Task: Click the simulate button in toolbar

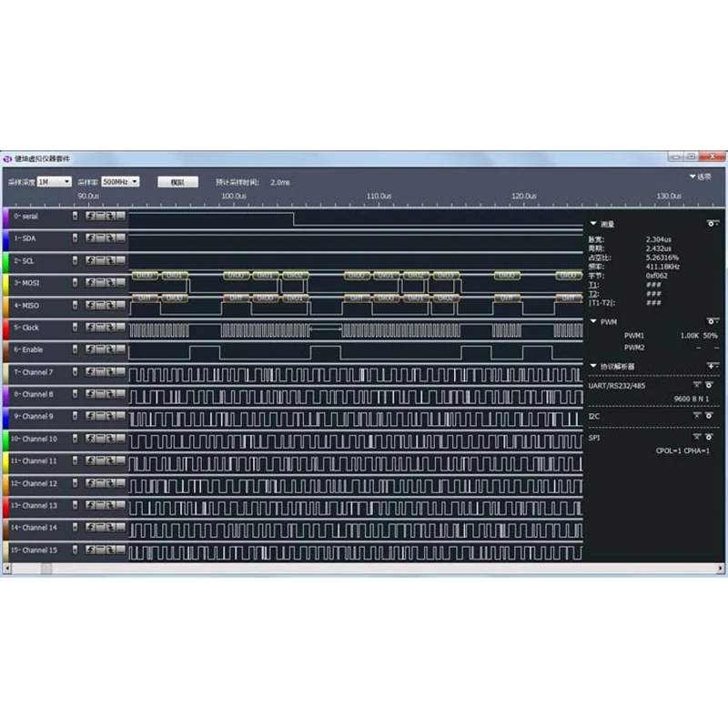Action: (x=177, y=182)
